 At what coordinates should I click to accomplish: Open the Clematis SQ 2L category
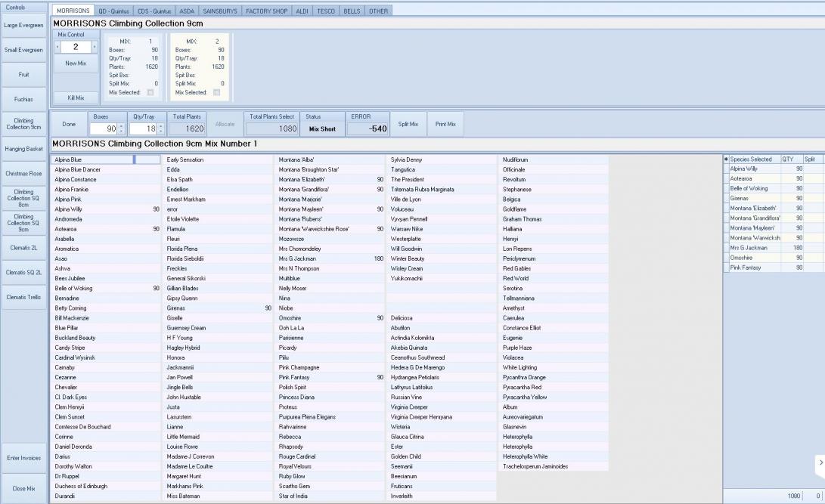tap(23, 272)
